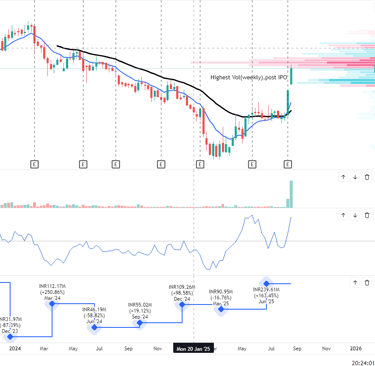Click the 'Highest Vol(weekly).post IPO' annotation
375x366 pixels.
click(249, 77)
